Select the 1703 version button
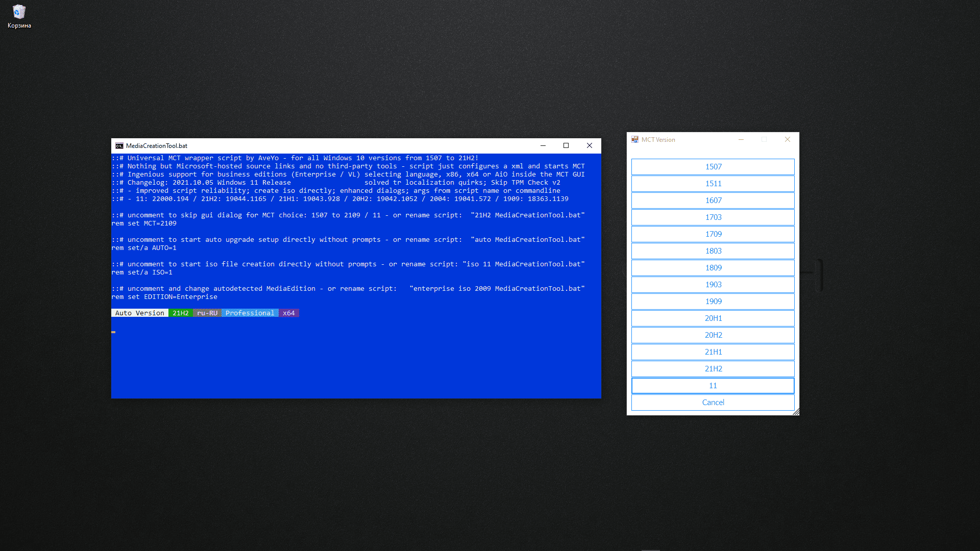This screenshot has width=980, height=551. pyautogui.click(x=713, y=217)
